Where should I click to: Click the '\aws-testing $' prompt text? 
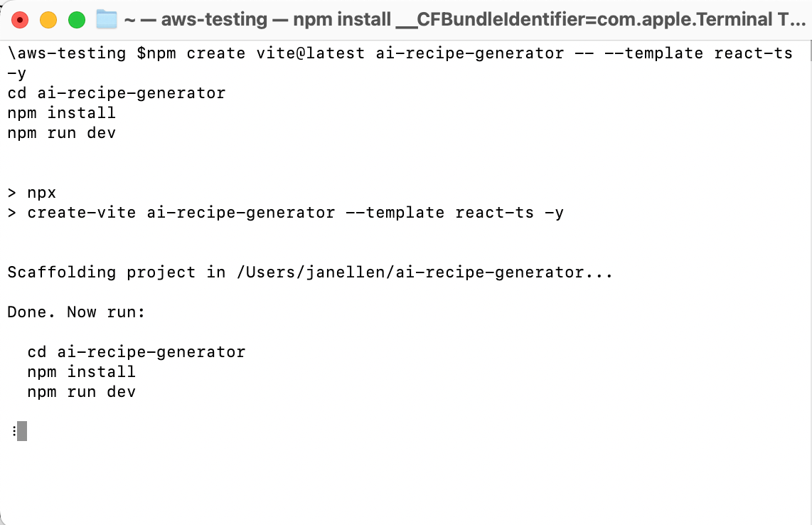tap(77, 53)
